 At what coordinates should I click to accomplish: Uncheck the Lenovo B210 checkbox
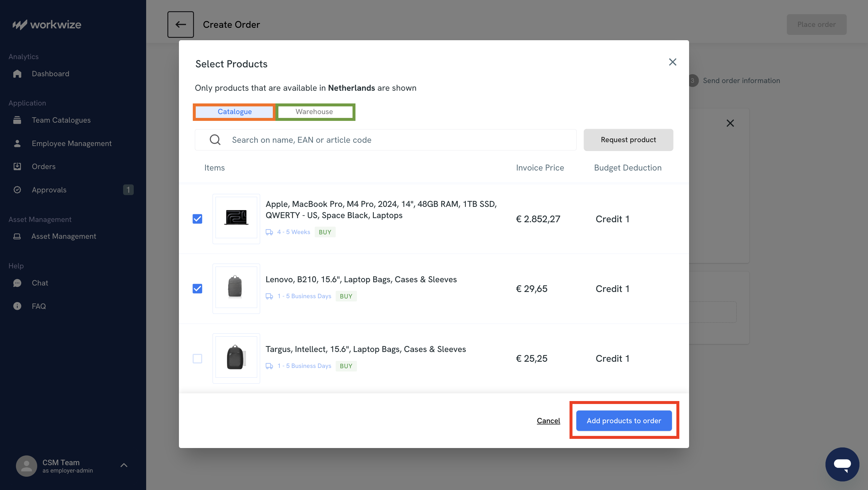pyautogui.click(x=198, y=289)
